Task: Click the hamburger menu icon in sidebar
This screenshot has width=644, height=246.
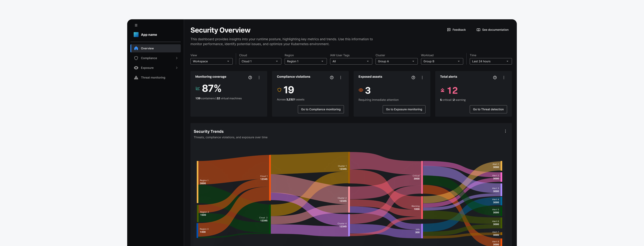Action: pyautogui.click(x=136, y=25)
